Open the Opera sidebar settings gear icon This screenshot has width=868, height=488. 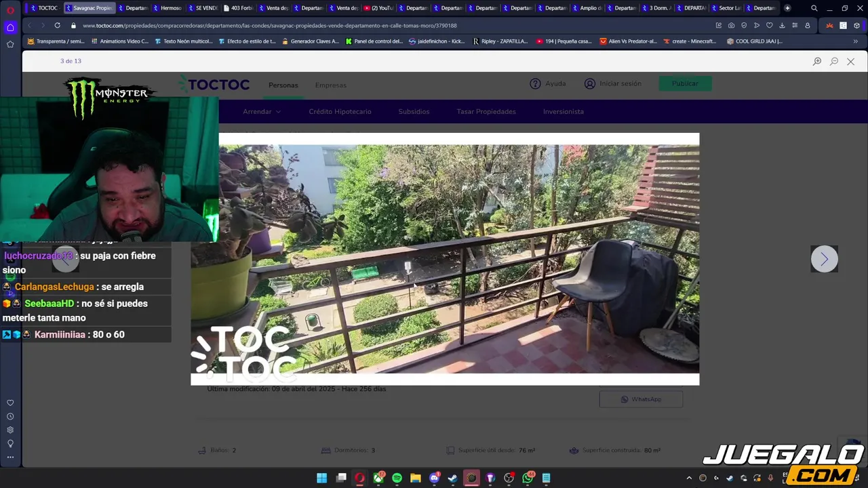click(x=10, y=430)
